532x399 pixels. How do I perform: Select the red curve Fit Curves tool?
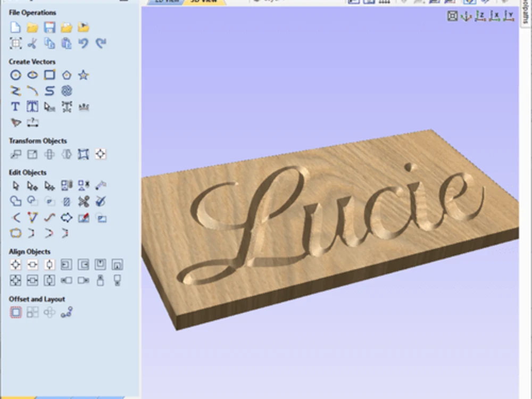[49, 218]
